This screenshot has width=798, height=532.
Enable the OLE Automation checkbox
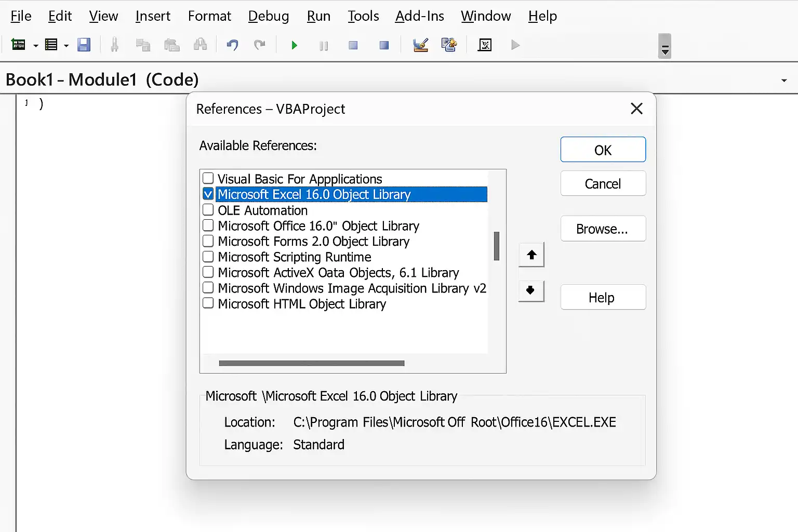pyautogui.click(x=208, y=209)
